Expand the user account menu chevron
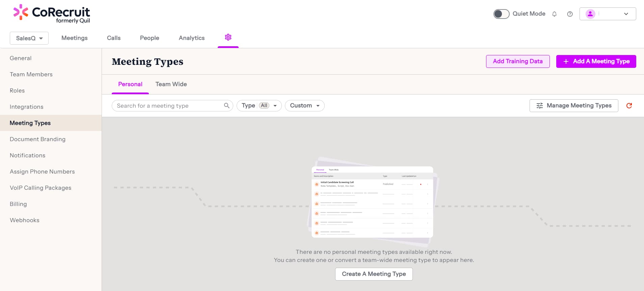Viewport: 644px width, 291px height. 626,14
